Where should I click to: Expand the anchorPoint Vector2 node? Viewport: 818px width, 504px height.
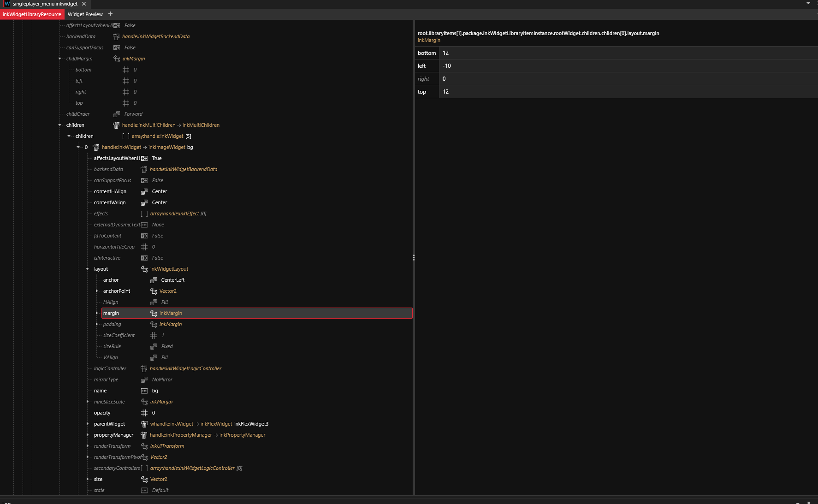(97, 291)
